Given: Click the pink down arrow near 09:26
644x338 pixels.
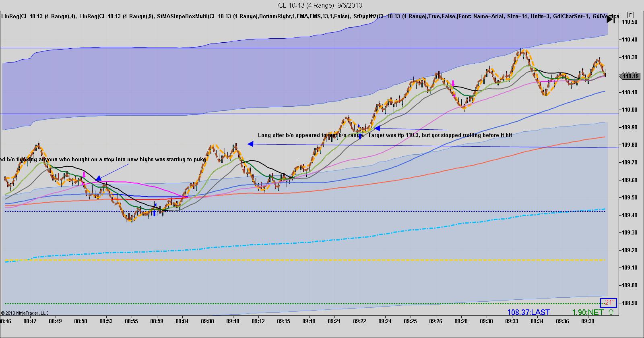Looking at the screenshot, I should tap(452, 84).
